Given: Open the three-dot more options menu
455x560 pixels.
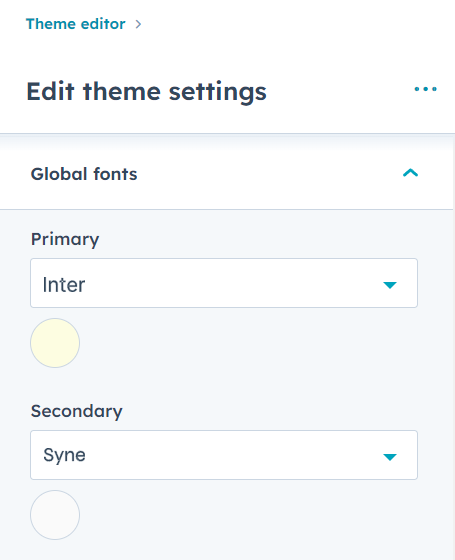Looking at the screenshot, I should (x=425, y=89).
